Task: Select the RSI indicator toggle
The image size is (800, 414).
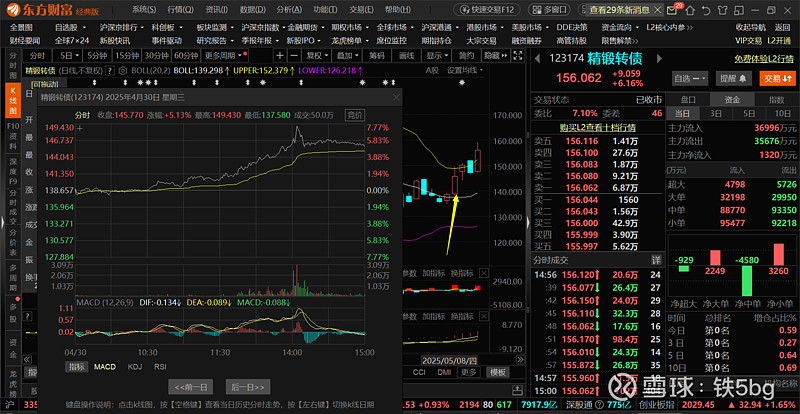Action: point(160,367)
